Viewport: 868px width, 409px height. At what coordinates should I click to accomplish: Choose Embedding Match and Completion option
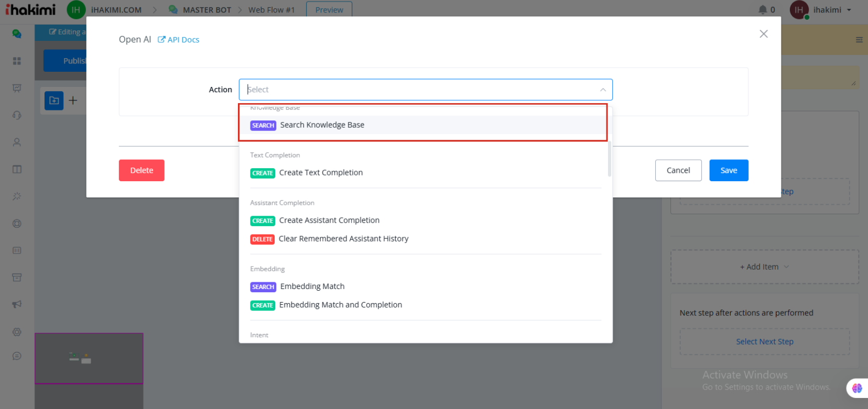340,305
